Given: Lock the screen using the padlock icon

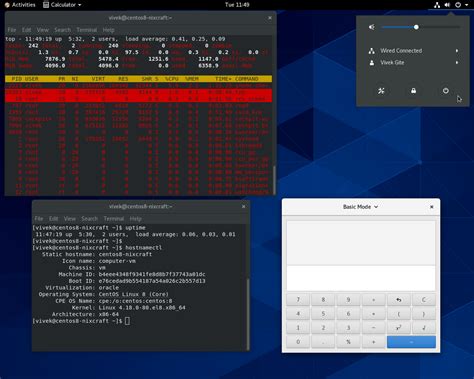Looking at the screenshot, I should click(413, 91).
